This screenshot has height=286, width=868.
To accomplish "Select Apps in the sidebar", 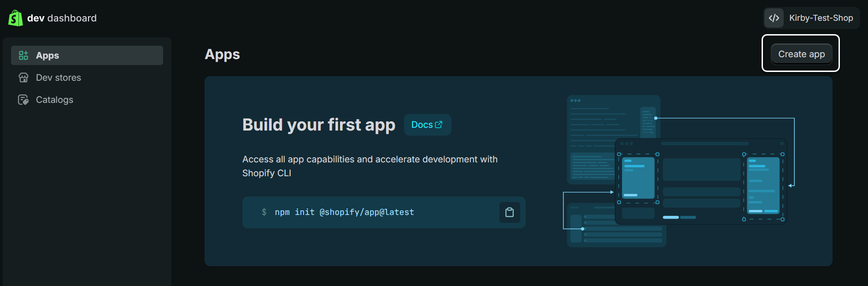I will pyautogui.click(x=87, y=55).
